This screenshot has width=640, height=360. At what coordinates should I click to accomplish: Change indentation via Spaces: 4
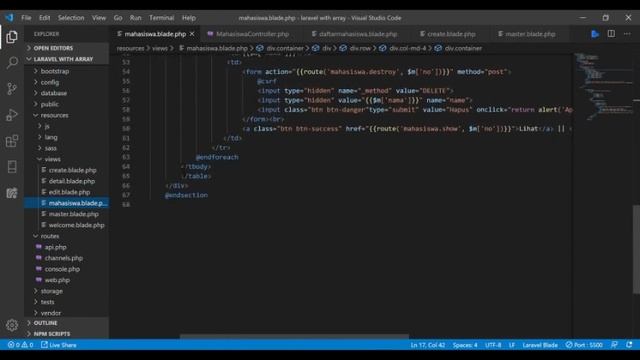click(x=465, y=345)
